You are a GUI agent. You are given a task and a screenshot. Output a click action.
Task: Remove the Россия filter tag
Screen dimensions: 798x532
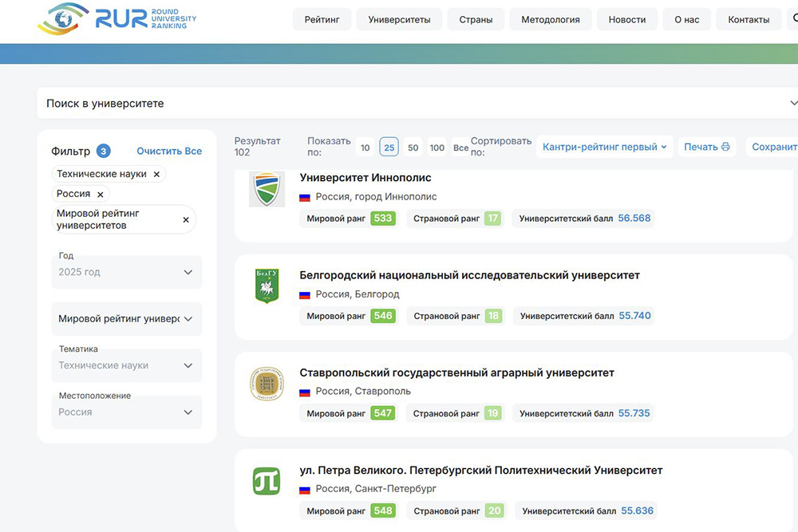coord(101,194)
